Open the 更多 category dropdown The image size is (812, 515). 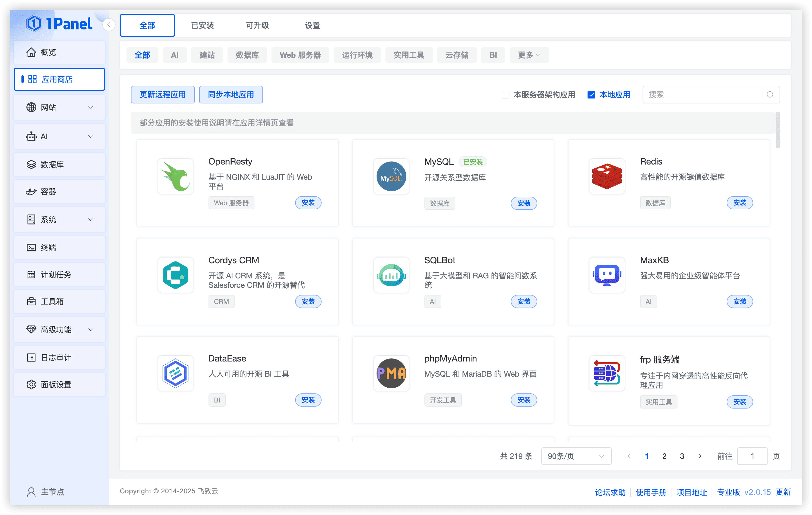pos(529,55)
